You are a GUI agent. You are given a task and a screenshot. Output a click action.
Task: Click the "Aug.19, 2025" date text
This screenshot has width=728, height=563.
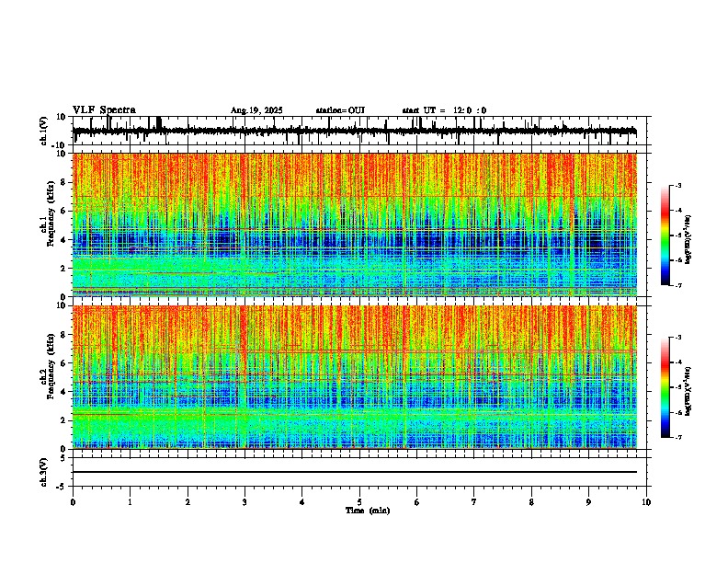pos(256,110)
